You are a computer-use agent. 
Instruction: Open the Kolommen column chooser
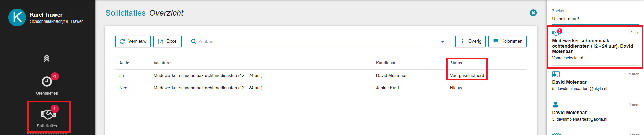(507, 41)
